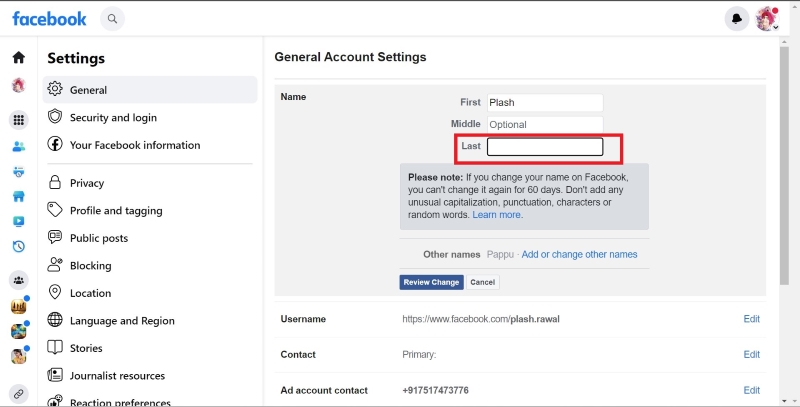The height and width of the screenshot is (407, 800).
Task: Click the Learn more link
Action: pyautogui.click(x=497, y=215)
